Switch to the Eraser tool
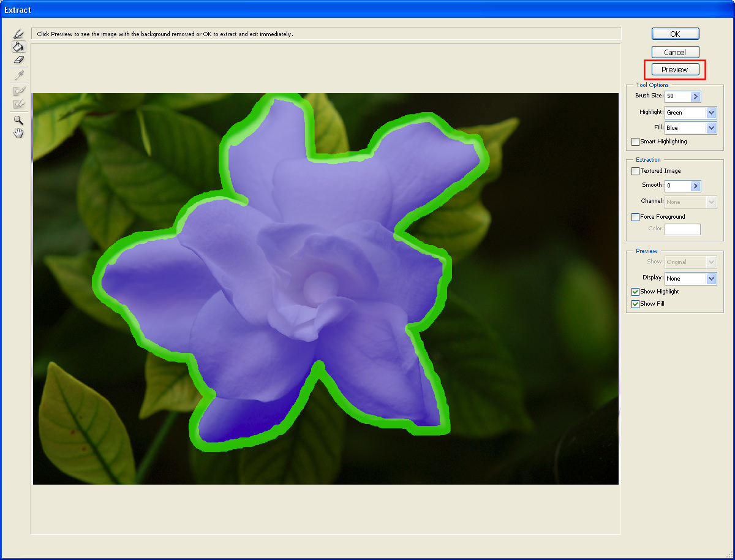 click(18, 60)
